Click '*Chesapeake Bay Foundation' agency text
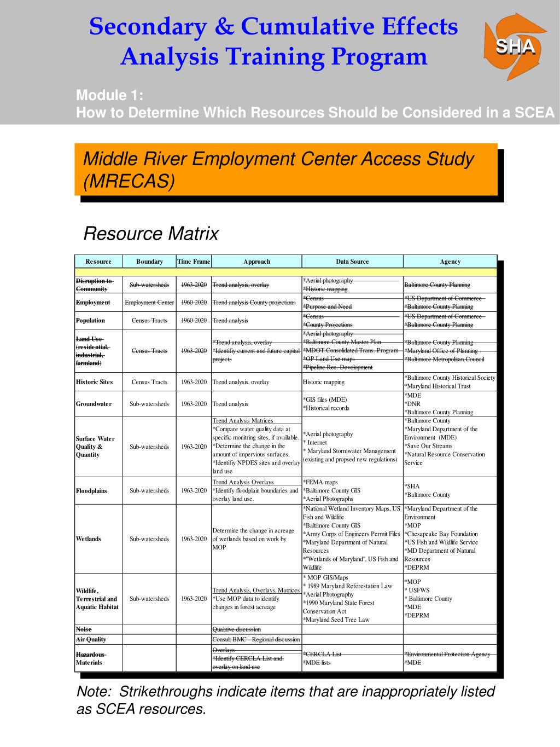Screen dimensions: 560x747 [x=441, y=534]
